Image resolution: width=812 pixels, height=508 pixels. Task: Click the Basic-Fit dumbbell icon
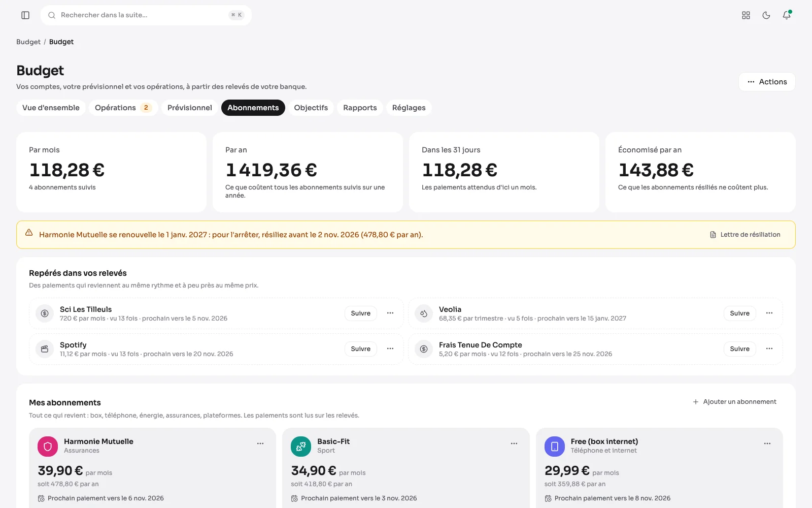click(301, 447)
